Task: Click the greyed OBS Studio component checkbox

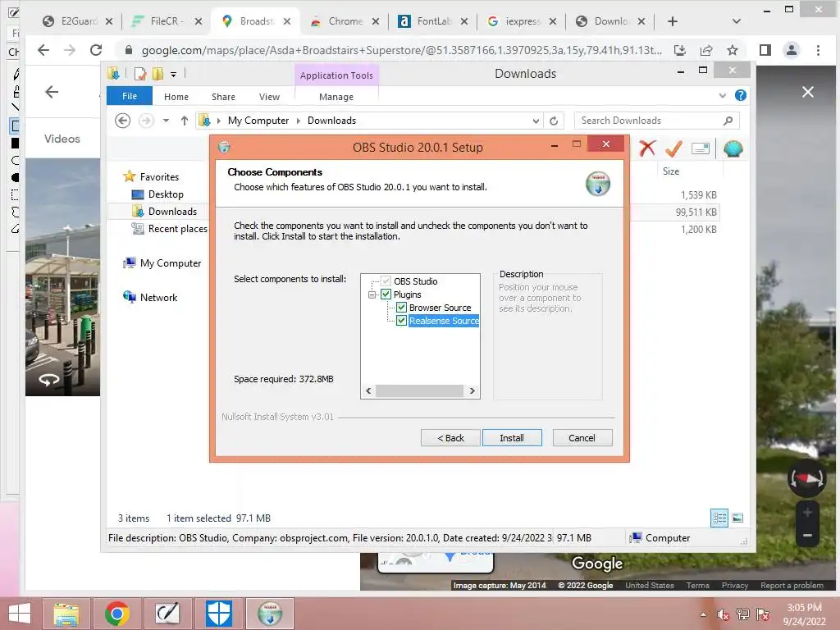Action: (x=386, y=281)
